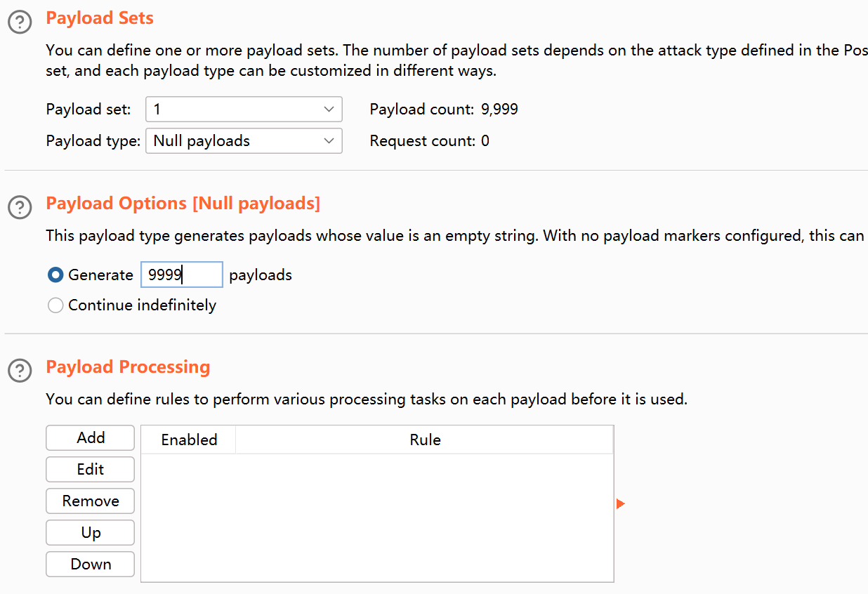Viewport: 868px width, 594px height.
Task: Click the Payload Sets heading
Action: tap(100, 18)
